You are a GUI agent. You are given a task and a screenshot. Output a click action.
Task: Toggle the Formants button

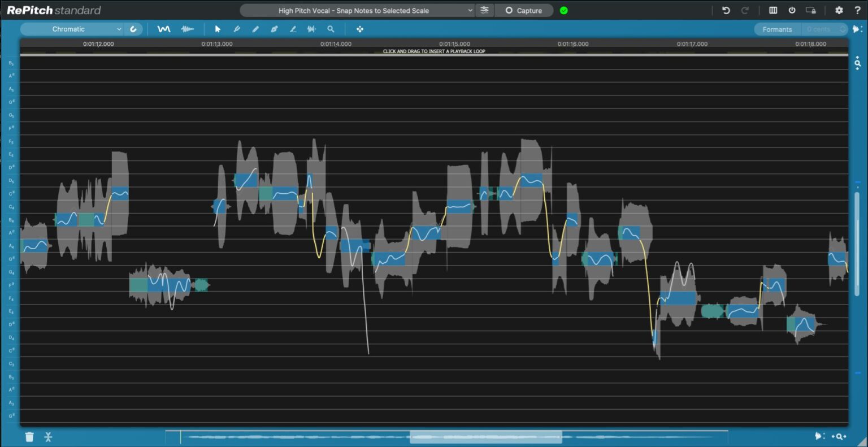[x=777, y=29]
